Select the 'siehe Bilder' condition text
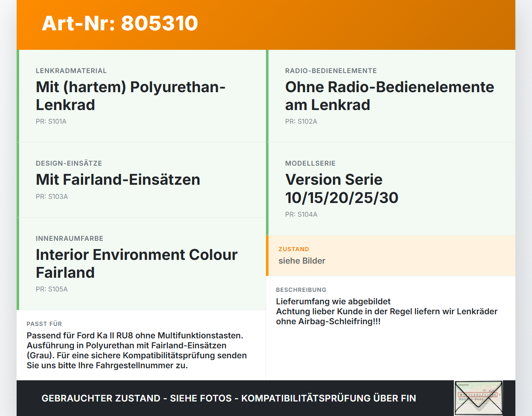 [x=302, y=261]
